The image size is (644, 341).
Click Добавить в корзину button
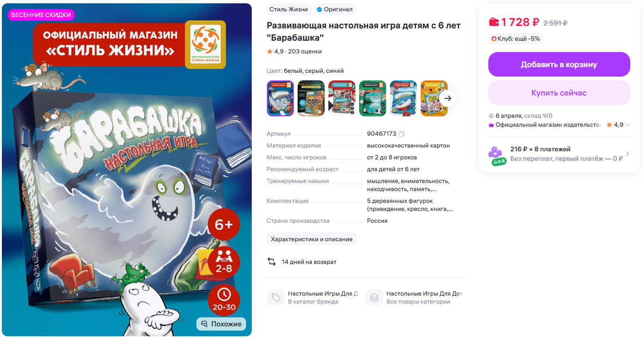click(x=559, y=64)
